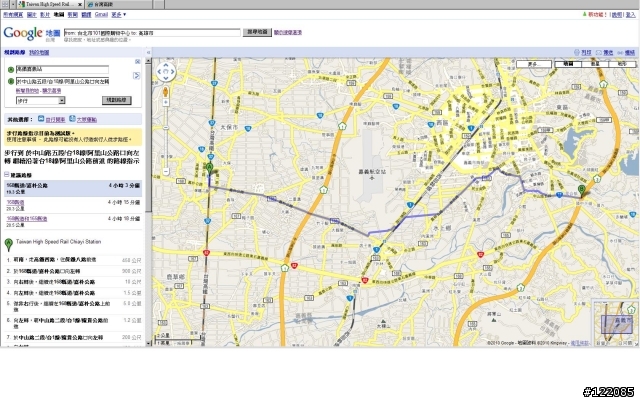This screenshot has height=400, width=640.
Task: Click the show options link under destination
Action: click(51, 91)
